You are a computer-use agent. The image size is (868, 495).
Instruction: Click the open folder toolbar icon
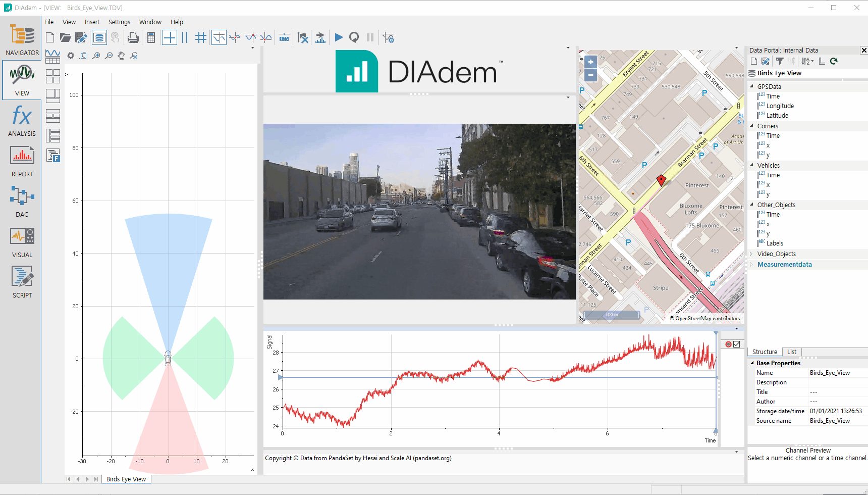[65, 37]
